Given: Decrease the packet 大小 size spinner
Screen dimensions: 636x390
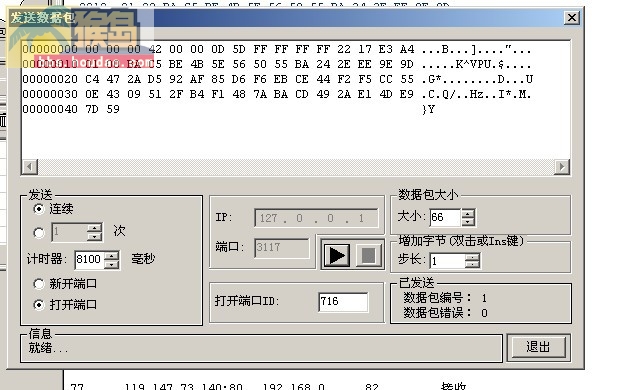Looking at the screenshot, I should 468,222.
